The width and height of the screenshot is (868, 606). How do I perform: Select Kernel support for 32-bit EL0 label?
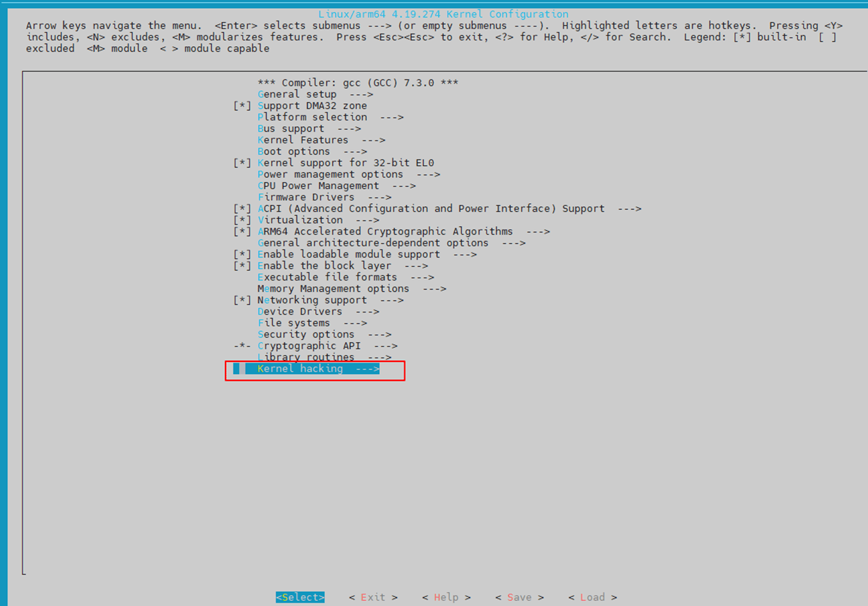346,163
